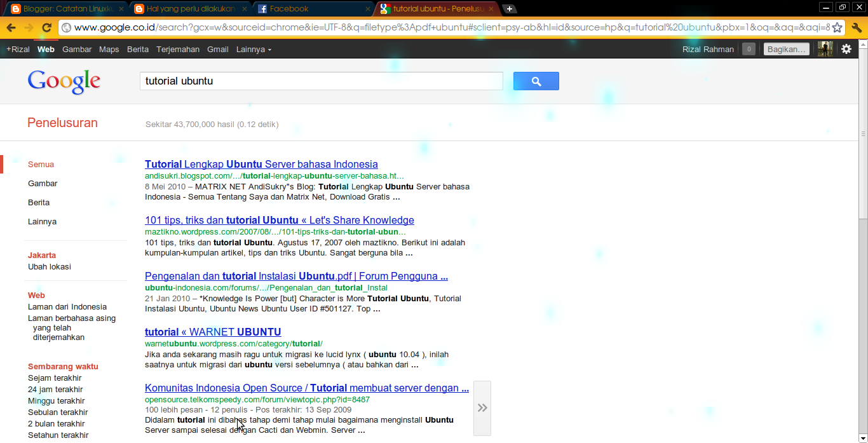Close the Hal yang perlu dilakukan tab
This screenshot has height=443, width=868.
coord(245,9)
